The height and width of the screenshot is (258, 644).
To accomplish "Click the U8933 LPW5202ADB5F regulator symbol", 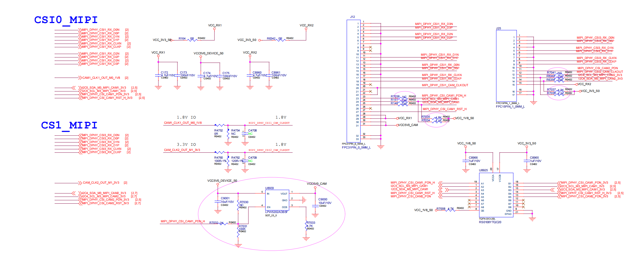I will (x=277, y=200).
